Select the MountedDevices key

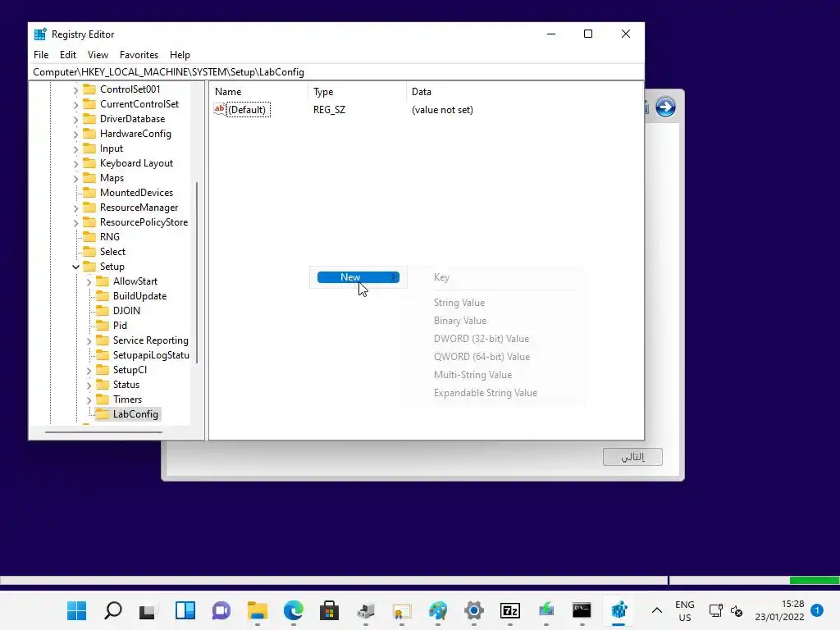136,193
